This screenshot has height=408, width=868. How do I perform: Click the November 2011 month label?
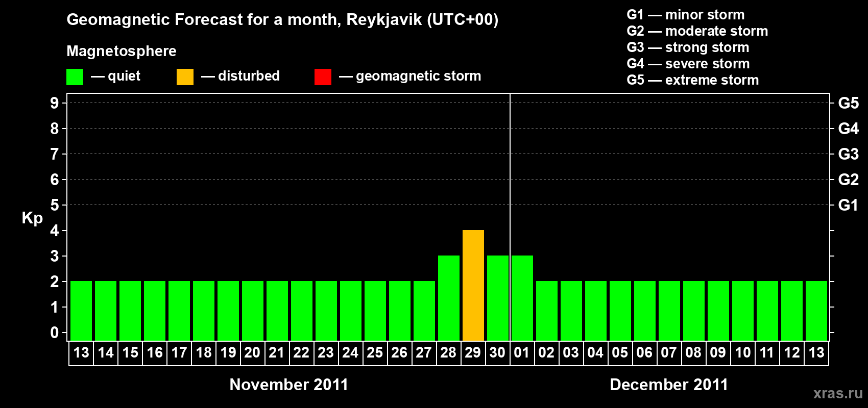click(289, 385)
